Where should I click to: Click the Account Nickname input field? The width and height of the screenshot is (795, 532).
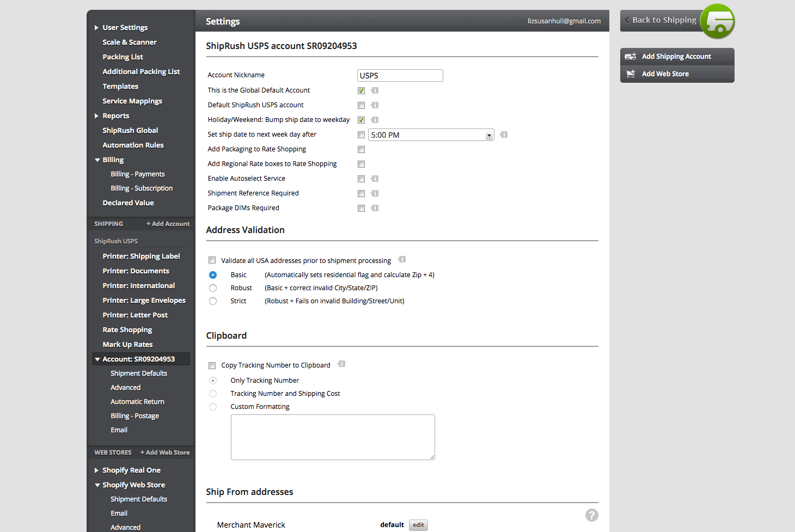click(x=400, y=76)
